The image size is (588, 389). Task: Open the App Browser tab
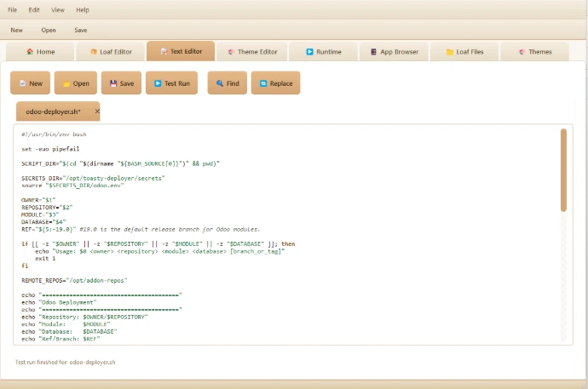coord(394,52)
